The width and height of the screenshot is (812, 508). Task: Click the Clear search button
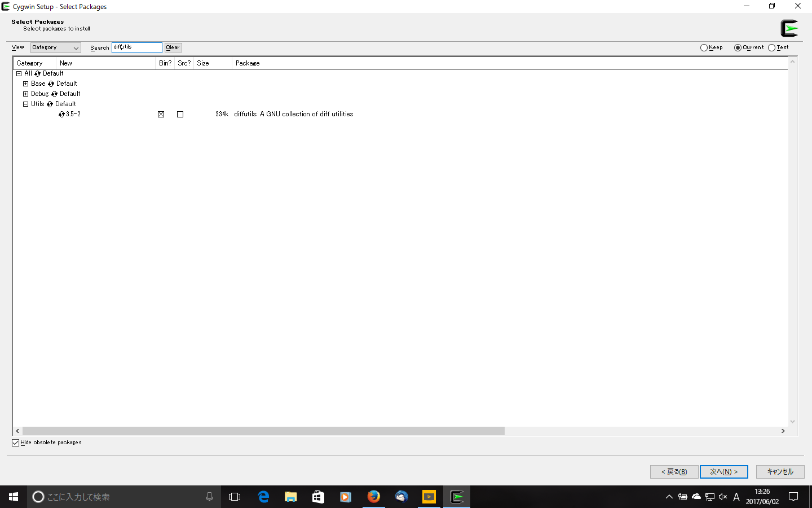click(x=173, y=48)
